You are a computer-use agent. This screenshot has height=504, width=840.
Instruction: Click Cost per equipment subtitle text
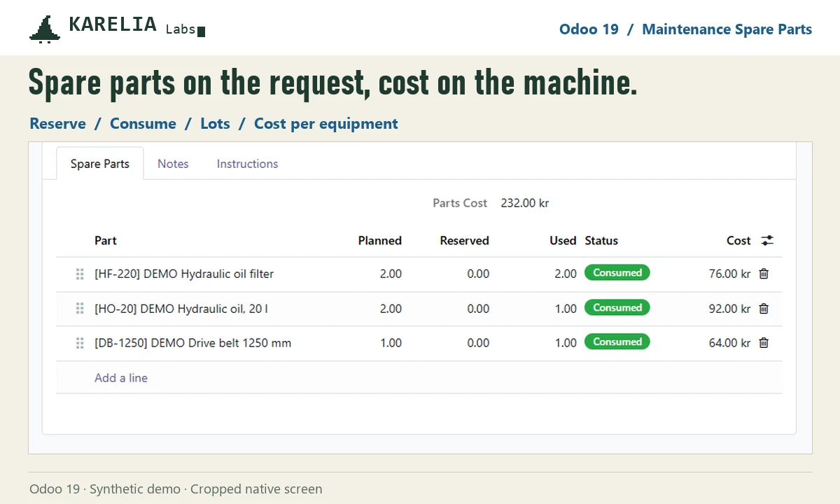pyautogui.click(x=326, y=124)
